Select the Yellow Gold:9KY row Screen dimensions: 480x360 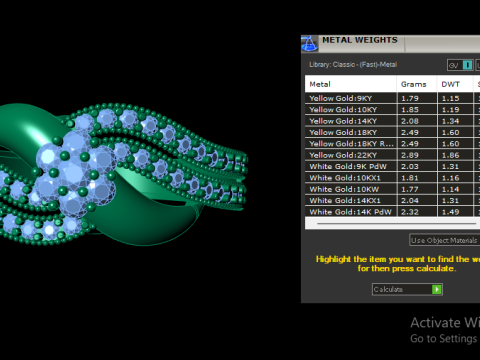(392, 98)
